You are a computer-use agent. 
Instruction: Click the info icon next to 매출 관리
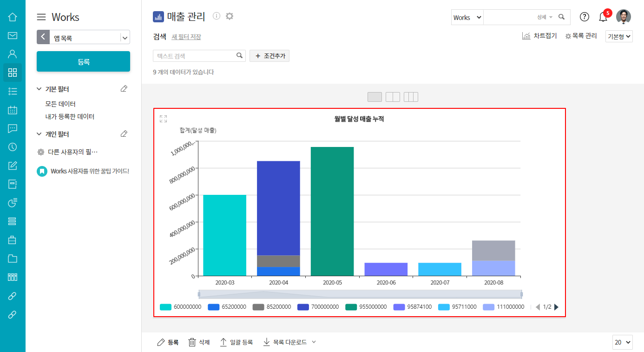click(217, 16)
